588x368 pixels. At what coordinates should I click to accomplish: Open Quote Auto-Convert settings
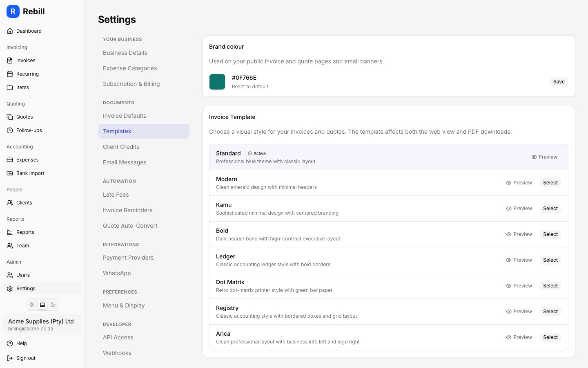[144, 226]
